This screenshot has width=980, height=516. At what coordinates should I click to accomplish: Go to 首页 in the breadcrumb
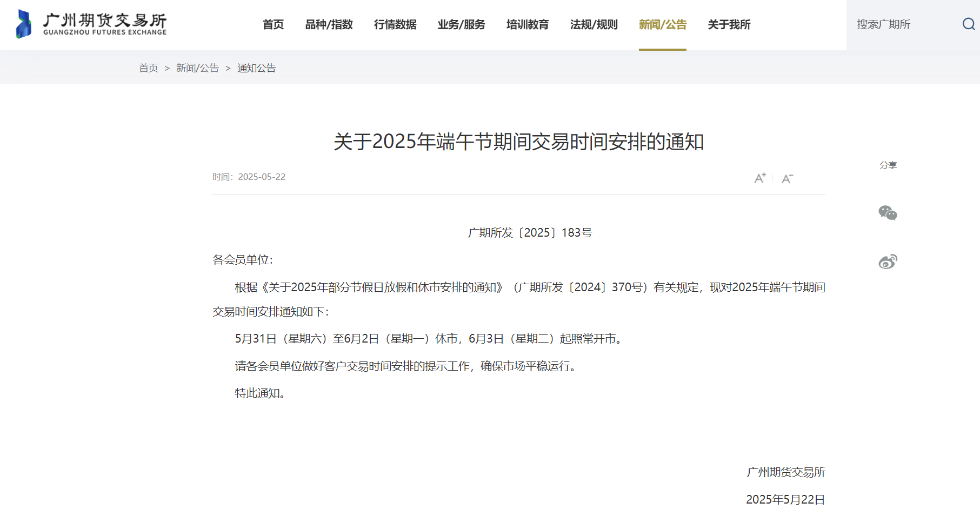click(x=149, y=68)
